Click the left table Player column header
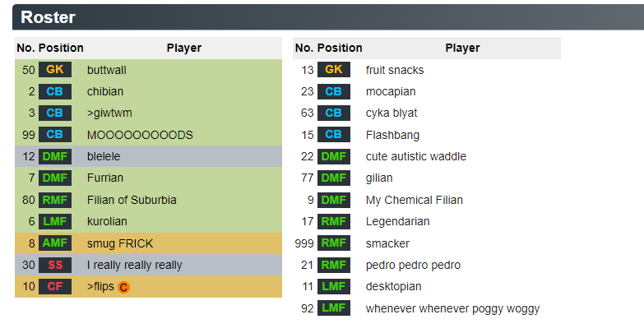644x333 pixels. pos(184,48)
